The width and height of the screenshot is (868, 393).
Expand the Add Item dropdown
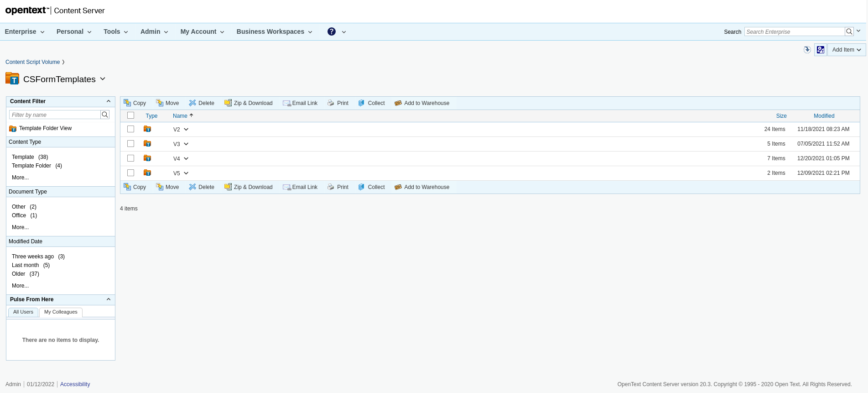click(846, 50)
